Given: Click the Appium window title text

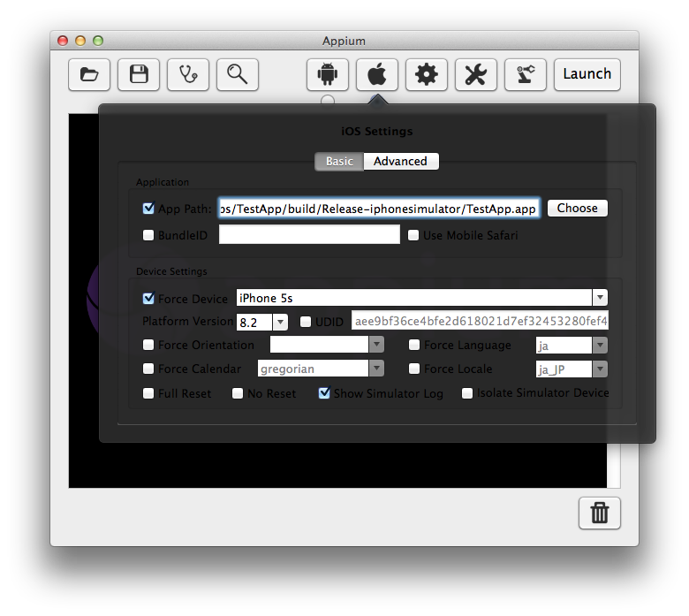Looking at the screenshot, I should (344, 41).
